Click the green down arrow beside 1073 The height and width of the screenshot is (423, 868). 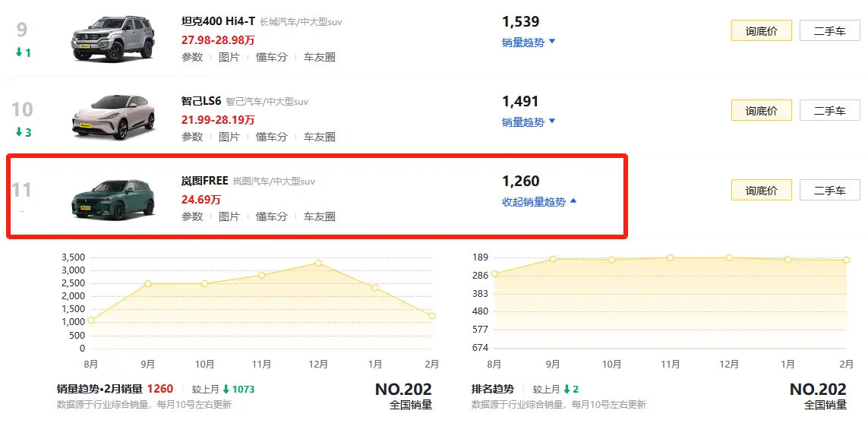[x=226, y=390]
